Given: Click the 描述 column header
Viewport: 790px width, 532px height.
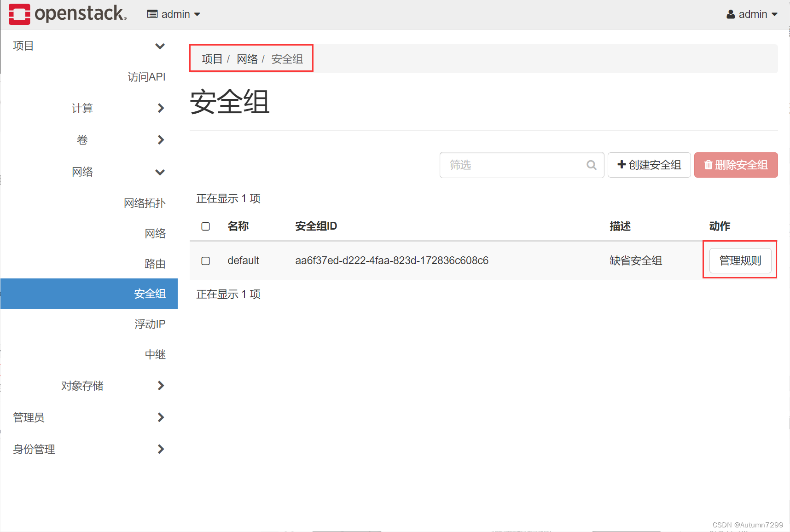Looking at the screenshot, I should 620,226.
